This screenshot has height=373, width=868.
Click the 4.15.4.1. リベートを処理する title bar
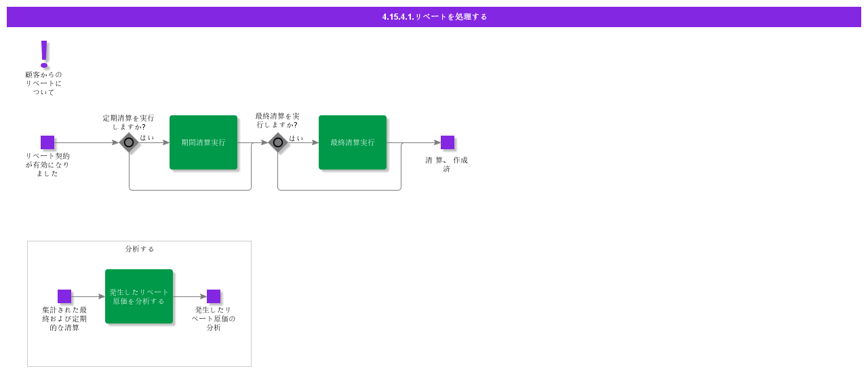[x=434, y=17]
